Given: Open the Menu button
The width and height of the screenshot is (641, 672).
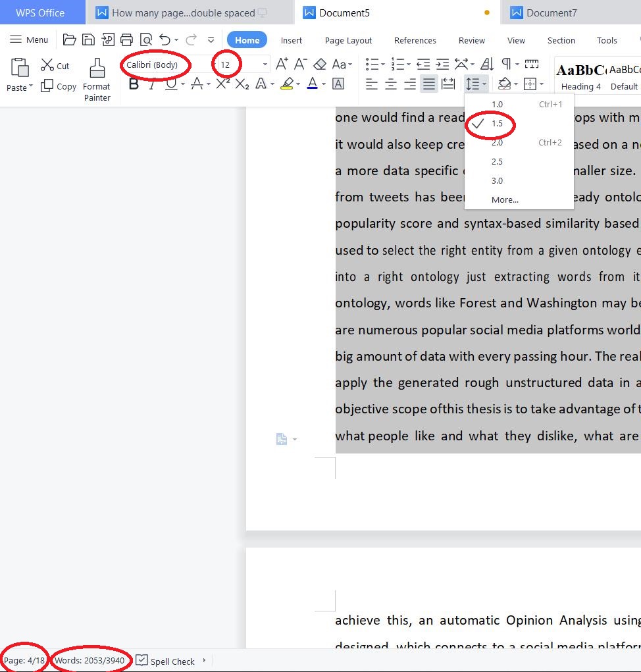Looking at the screenshot, I should tap(29, 40).
